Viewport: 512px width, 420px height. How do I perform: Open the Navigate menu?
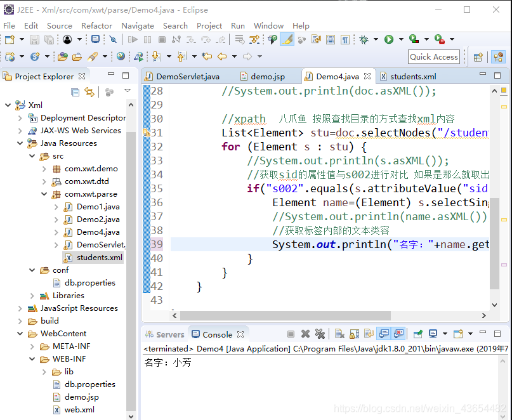pyautogui.click(x=138, y=26)
